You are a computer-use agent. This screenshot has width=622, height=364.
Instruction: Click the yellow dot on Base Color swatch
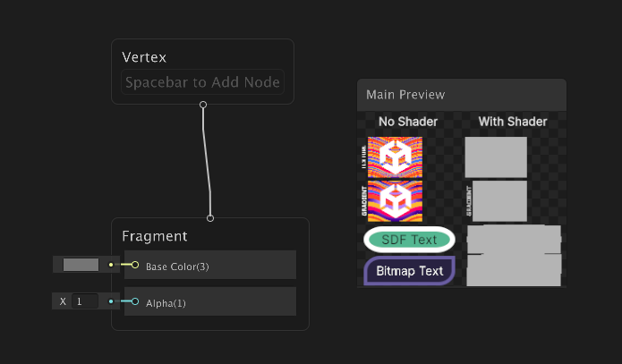click(111, 265)
